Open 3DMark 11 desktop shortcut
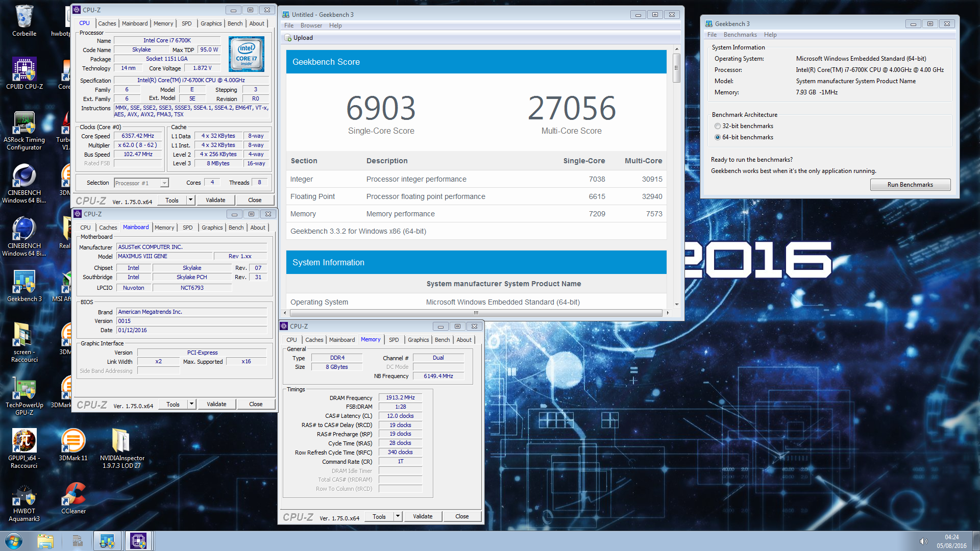980x551 pixels. 73,445
